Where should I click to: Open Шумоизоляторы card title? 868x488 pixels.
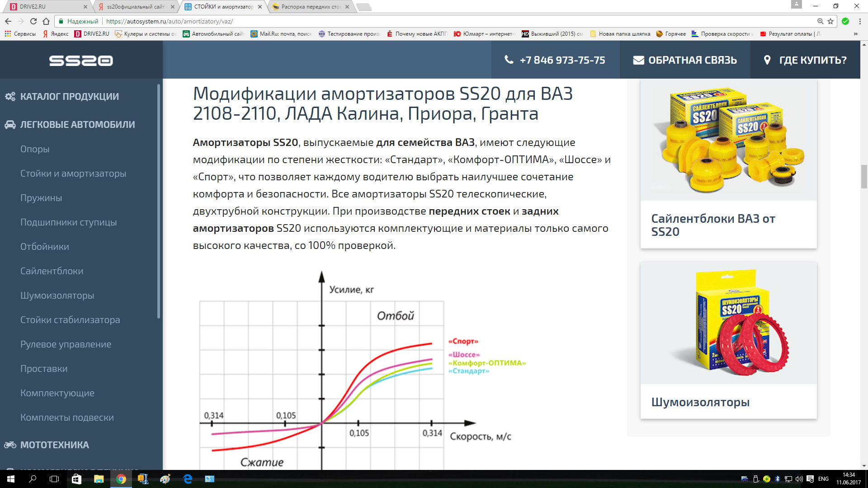coord(700,402)
